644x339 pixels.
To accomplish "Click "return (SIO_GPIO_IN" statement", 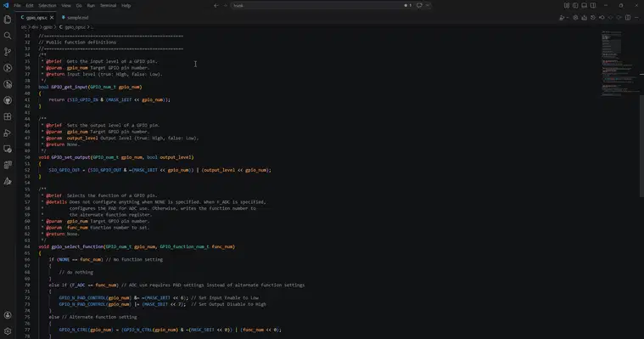I will point(74,99).
